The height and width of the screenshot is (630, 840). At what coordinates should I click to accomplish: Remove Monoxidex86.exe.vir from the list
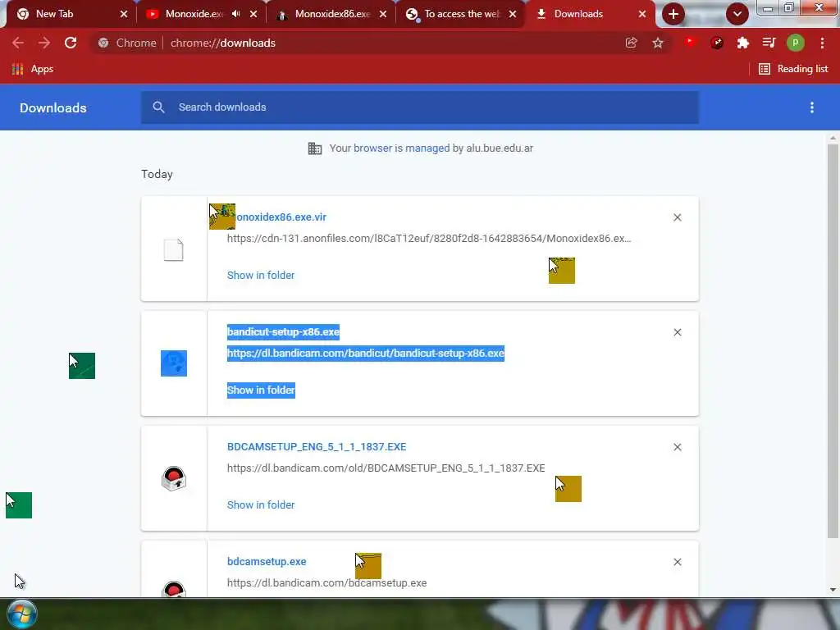pyautogui.click(x=677, y=217)
